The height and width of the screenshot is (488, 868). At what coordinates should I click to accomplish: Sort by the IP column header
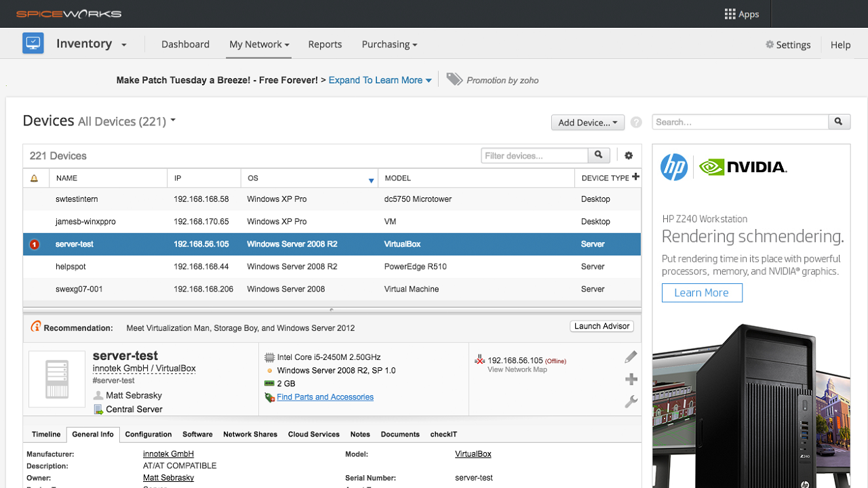pyautogui.click(x=203, y=178)
